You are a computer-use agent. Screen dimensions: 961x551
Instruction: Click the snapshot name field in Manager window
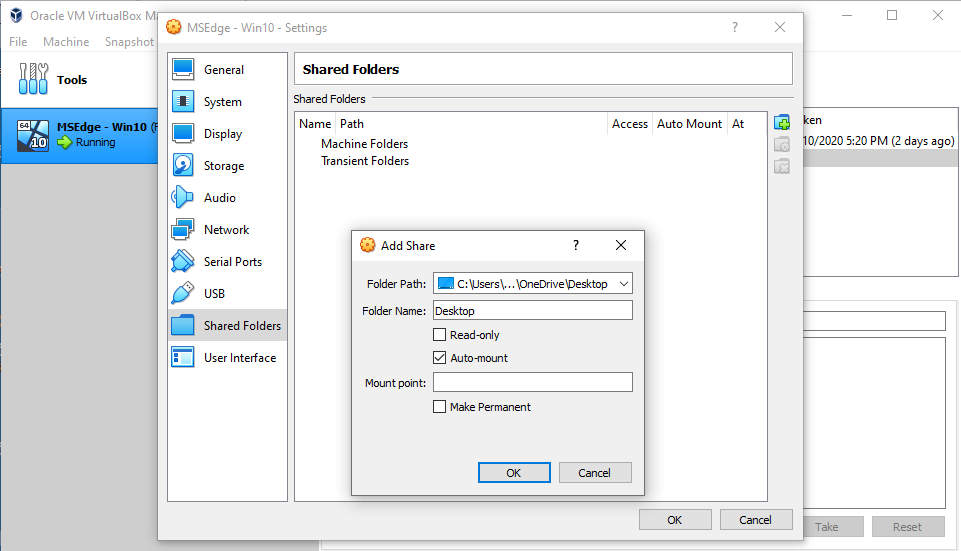pyautogui.click(x=875, y=321)
